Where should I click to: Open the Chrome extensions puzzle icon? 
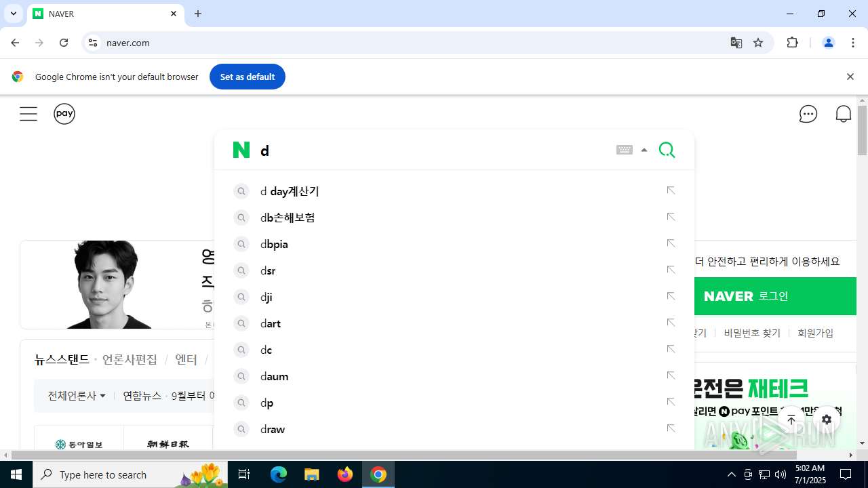click(x=792, y=43)
